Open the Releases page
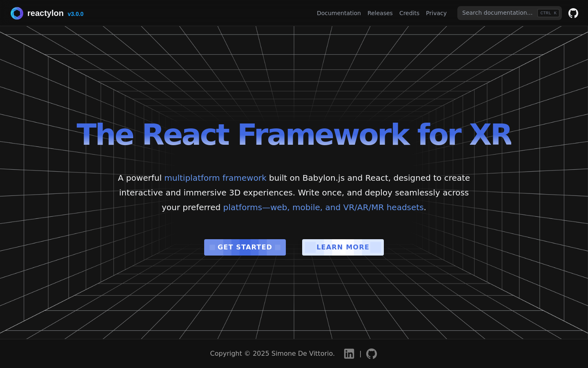This screenshot has height=368, width=588. [380, 13]
